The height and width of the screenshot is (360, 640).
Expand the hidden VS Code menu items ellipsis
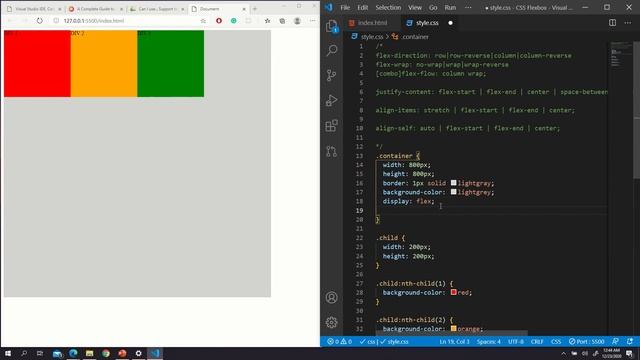coord(468,7)
